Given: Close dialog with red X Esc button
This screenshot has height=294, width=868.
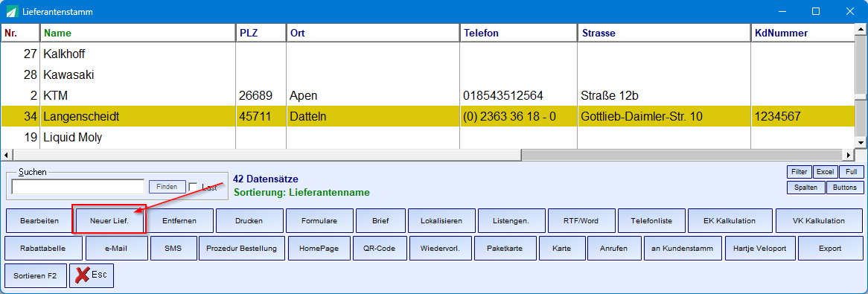Looking at the screenshot, I should (92, 275).
